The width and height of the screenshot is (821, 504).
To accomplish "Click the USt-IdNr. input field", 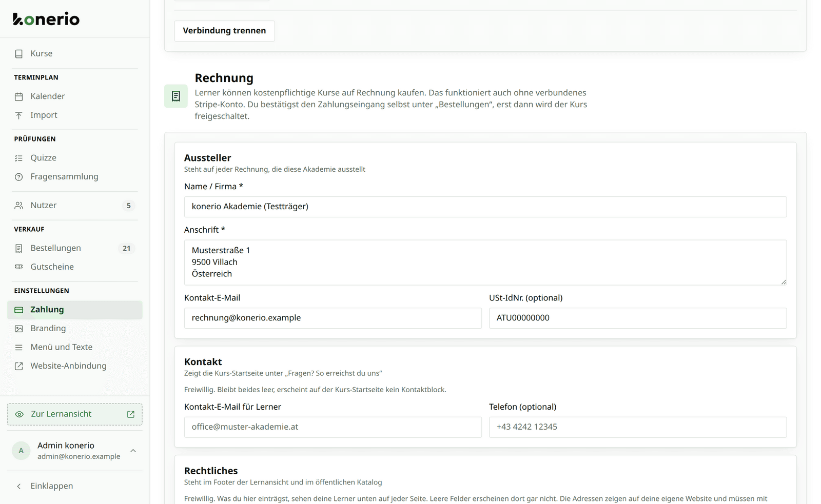I will pyautogui.click(x=638, y=318).
